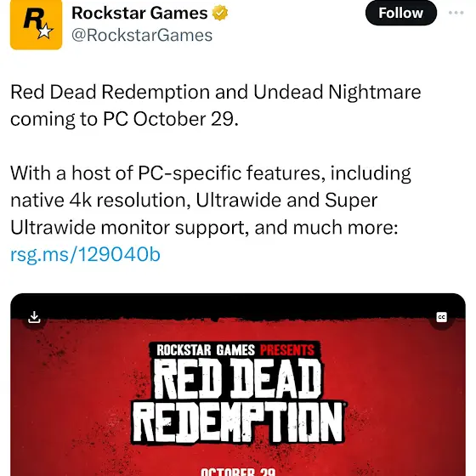
Task: Download the video using the download icon
Action: [x=34, y=317]
